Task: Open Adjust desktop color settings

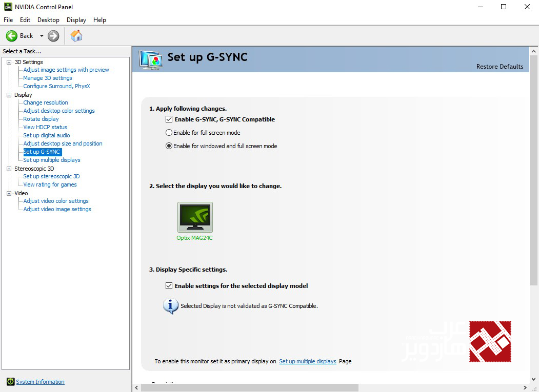Action: (59, 111)
